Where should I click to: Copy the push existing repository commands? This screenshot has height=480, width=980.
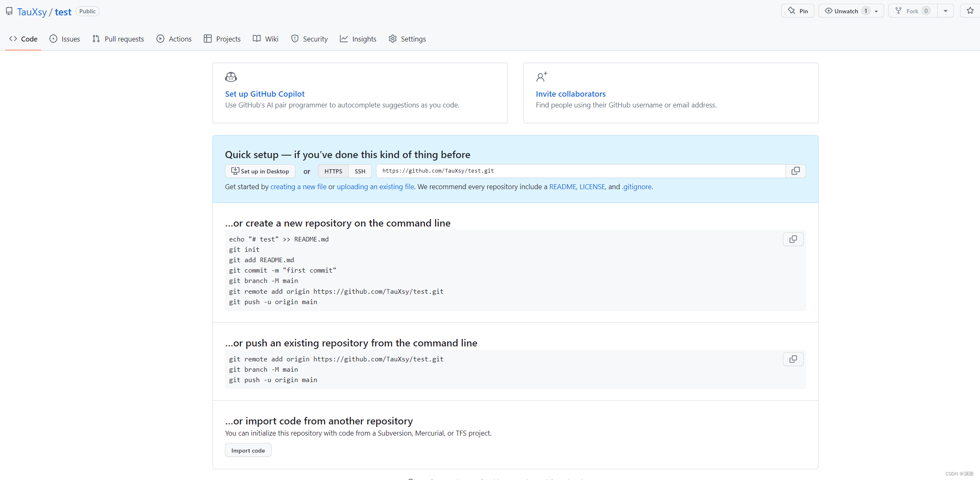click(793, 359)
